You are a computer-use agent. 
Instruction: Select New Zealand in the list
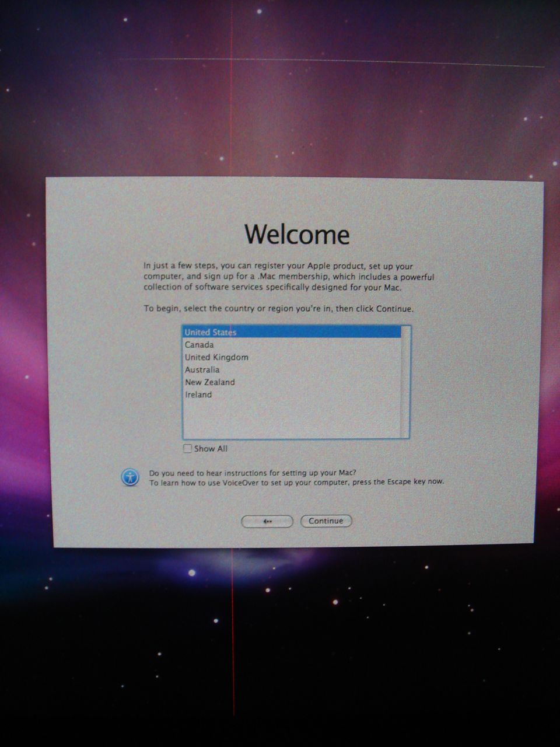(x=292, y=382)
